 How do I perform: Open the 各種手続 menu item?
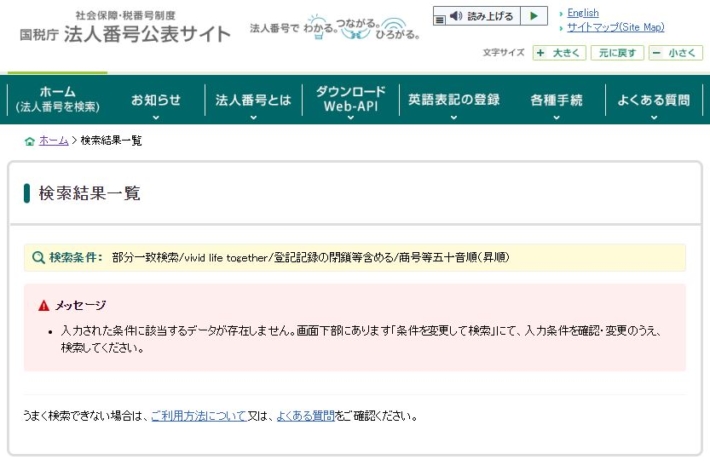[556, 100]
